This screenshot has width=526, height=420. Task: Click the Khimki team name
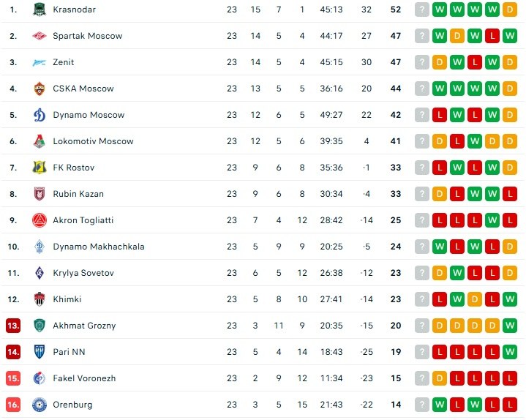click(x=67, y=299)
